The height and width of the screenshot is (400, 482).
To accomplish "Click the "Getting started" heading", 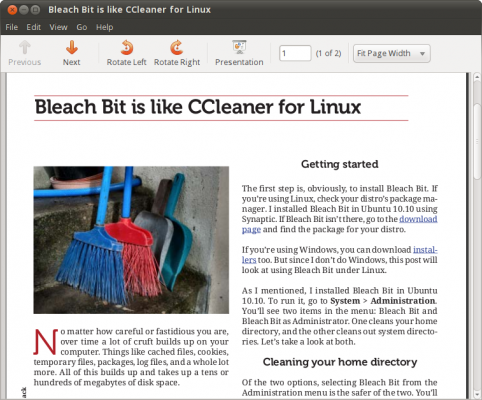I will pos(340,164).
